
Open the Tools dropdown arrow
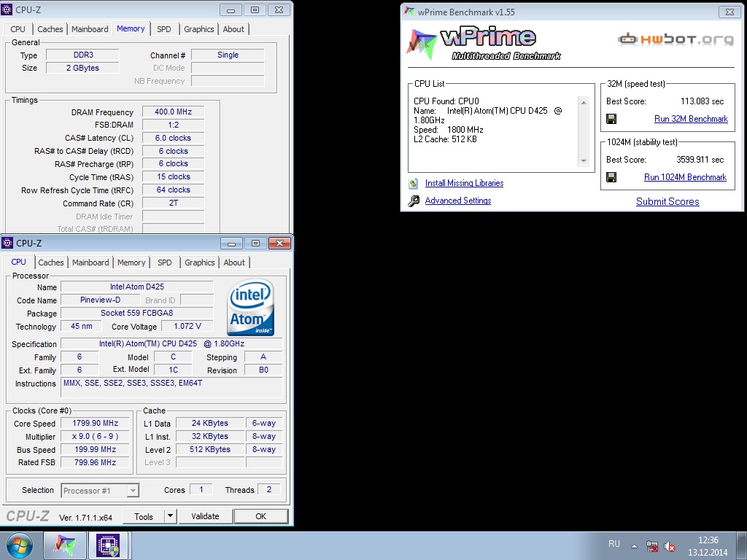pyautogui.click(x=171, y=516)
